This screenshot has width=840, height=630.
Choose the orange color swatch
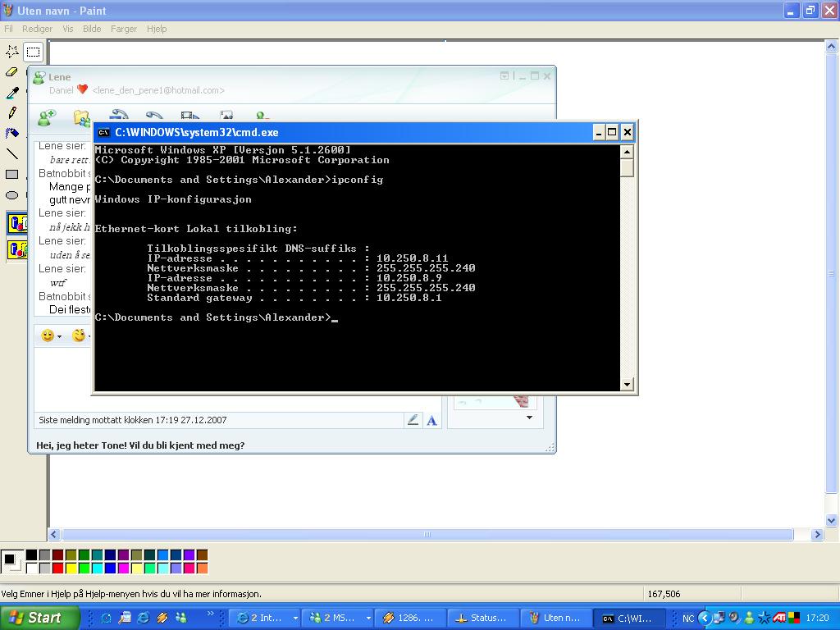pyautogui.click(x=202, y=568)
